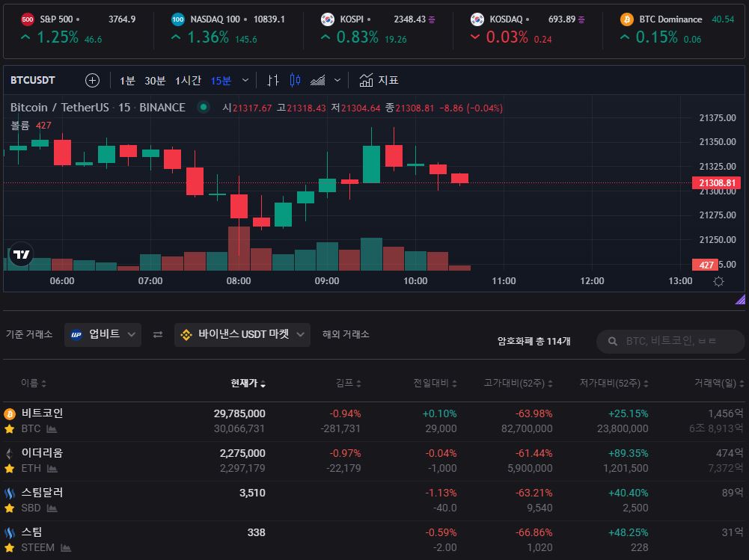This screenshot has width=749, height=560.
Task: Open the chart style dropdown arrow
Action: (x=337, y=80)
